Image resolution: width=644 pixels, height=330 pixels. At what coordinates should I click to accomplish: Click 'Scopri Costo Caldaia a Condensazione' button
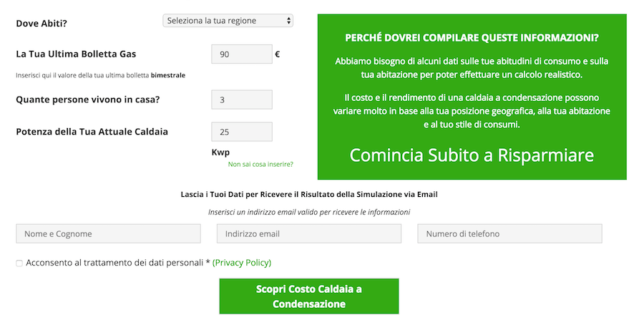pos(309,296)
